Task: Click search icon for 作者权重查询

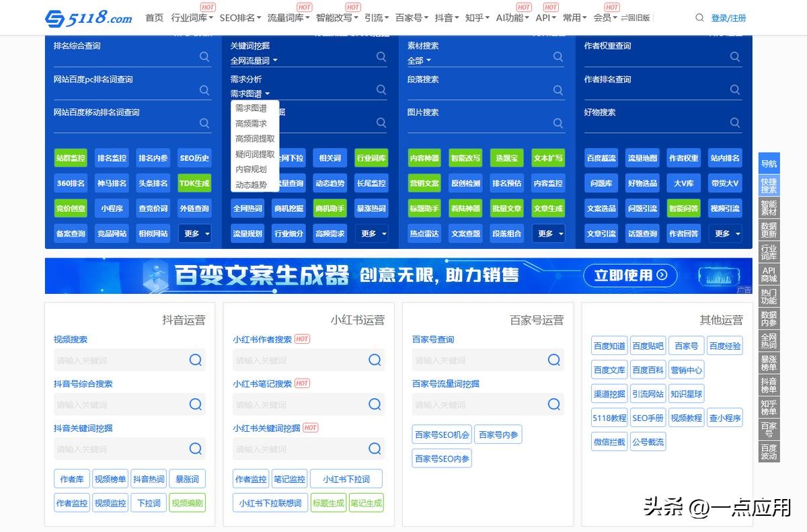Action: point(734,57)
